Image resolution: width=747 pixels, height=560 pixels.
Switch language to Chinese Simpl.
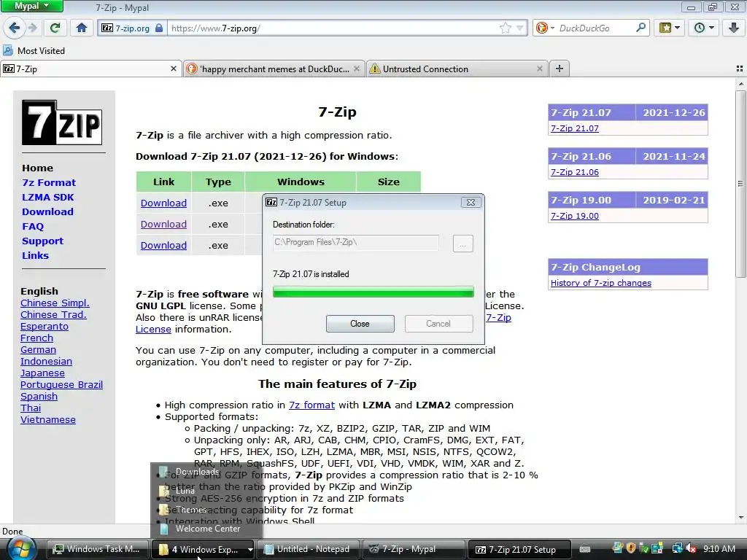coord(55,303)
